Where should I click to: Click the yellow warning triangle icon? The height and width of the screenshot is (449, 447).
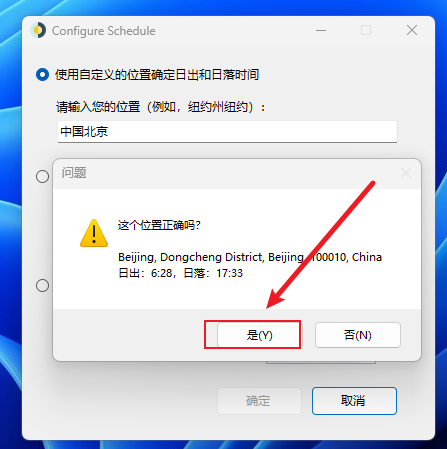[94, 233]
